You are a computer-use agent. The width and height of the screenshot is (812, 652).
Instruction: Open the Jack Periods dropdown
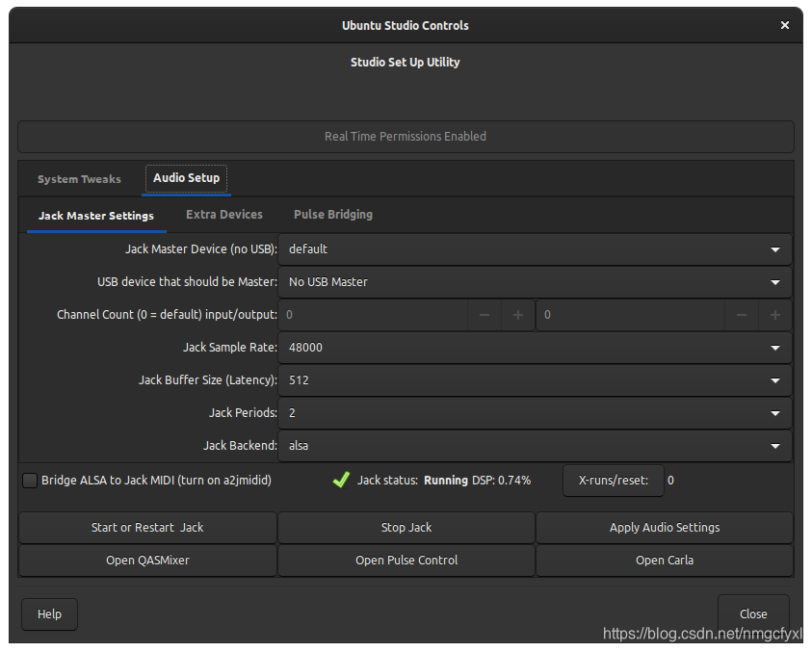click(x=535, y=413)
